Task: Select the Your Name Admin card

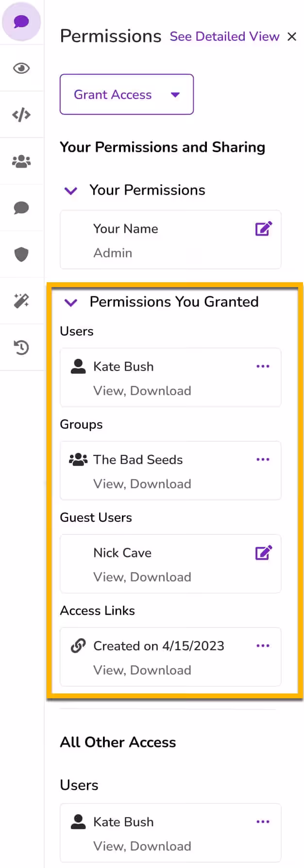Action: (x=170, y=240)
